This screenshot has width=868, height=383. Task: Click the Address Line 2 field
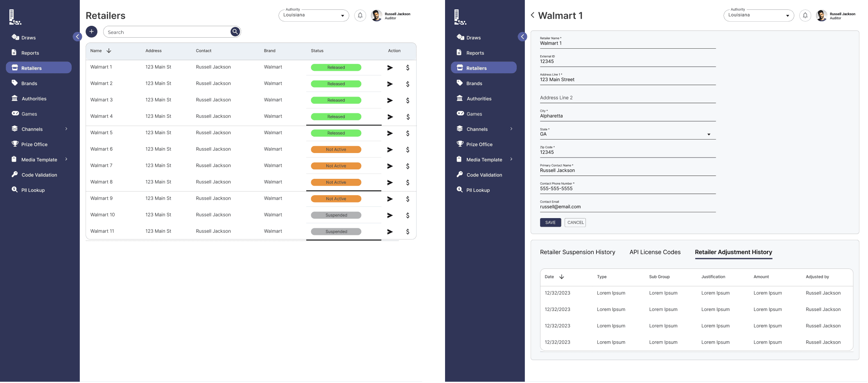point(628,97)
